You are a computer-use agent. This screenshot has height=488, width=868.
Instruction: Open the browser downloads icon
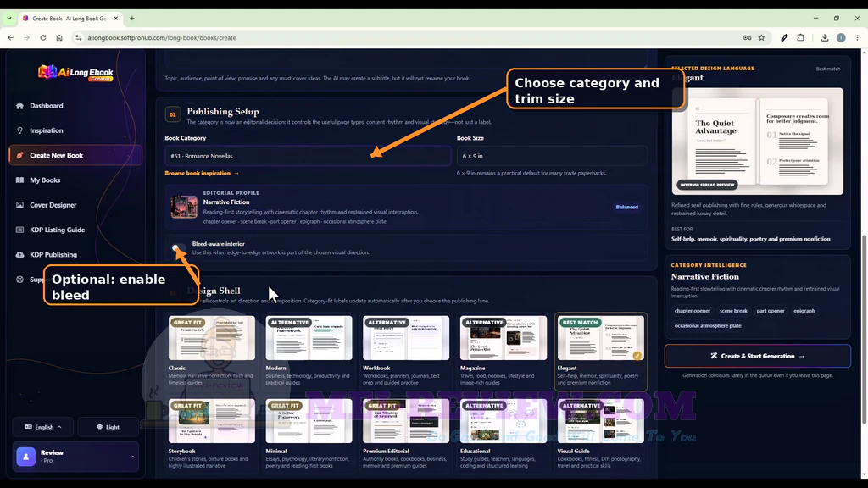click(x=824, y=37)
